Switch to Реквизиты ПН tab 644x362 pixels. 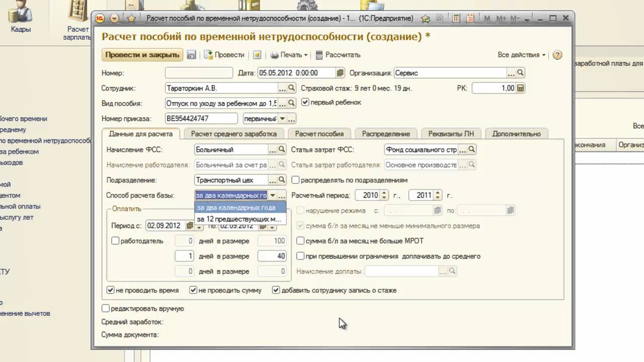[451, 134]
